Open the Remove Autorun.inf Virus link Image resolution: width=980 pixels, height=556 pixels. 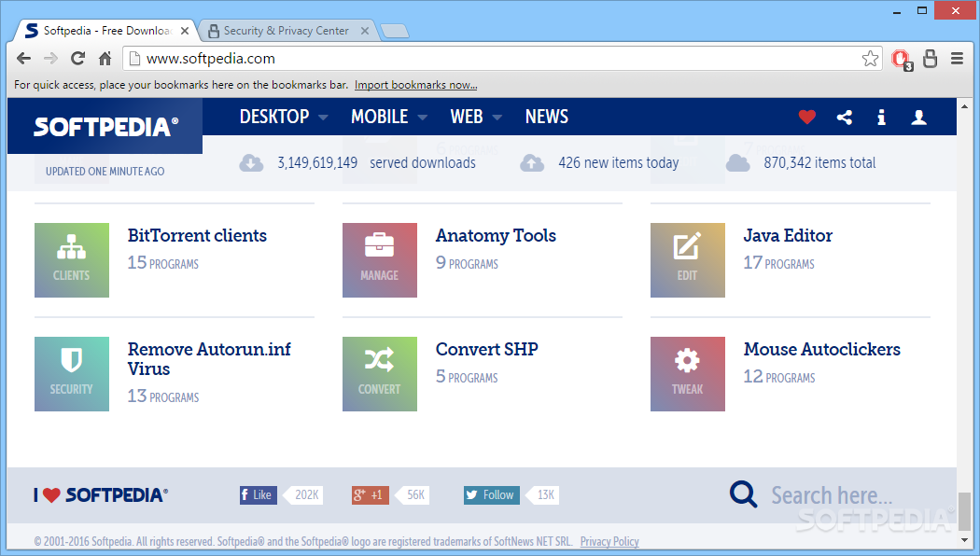[x=209, y=359]
